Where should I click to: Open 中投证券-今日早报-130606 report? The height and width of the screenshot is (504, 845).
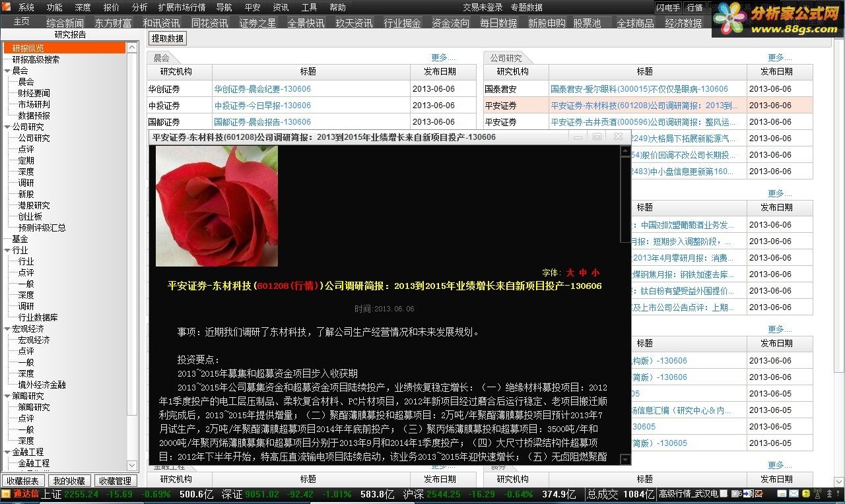(x=262, y=105)
